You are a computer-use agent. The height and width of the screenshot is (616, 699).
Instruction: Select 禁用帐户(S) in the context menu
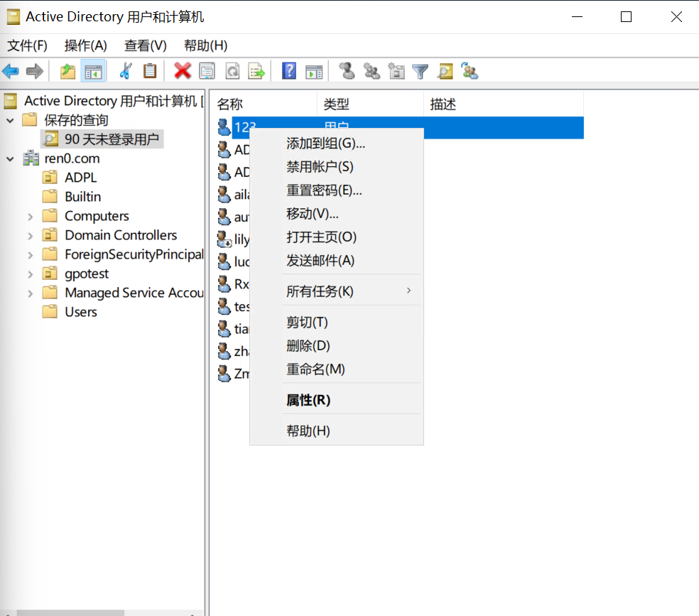pyautogui.click(x=320, y=167)
